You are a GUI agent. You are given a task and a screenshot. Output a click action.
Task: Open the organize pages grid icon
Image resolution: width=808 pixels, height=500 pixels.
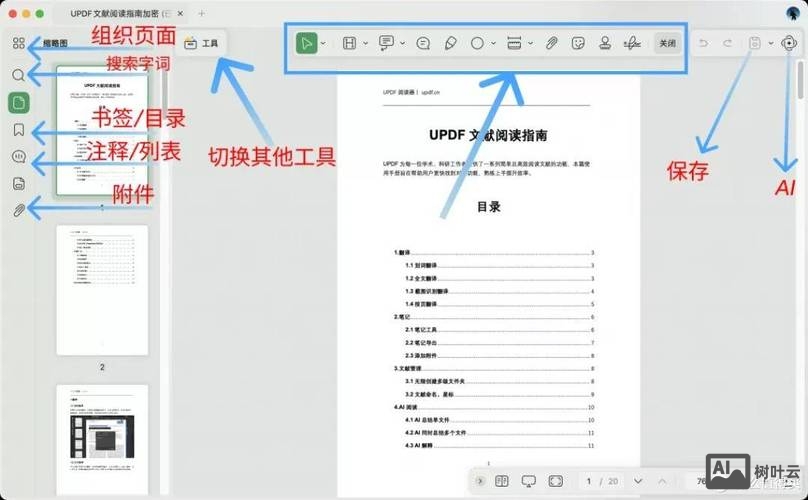(19, 43)
